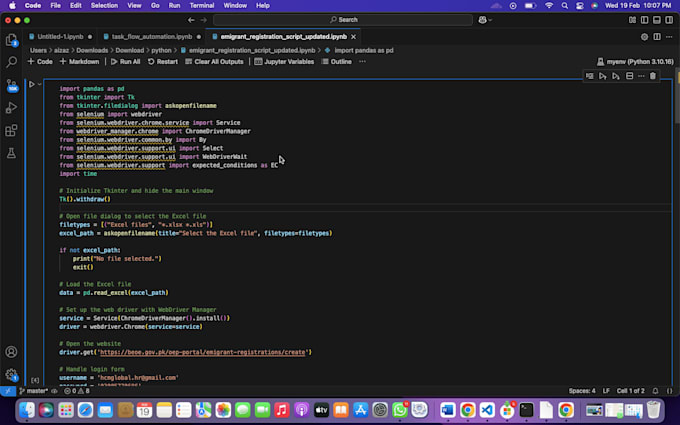Click the 'Downloads' breadcrumb
The width and height of the screenshot is (680, 425).
[92, 50]
